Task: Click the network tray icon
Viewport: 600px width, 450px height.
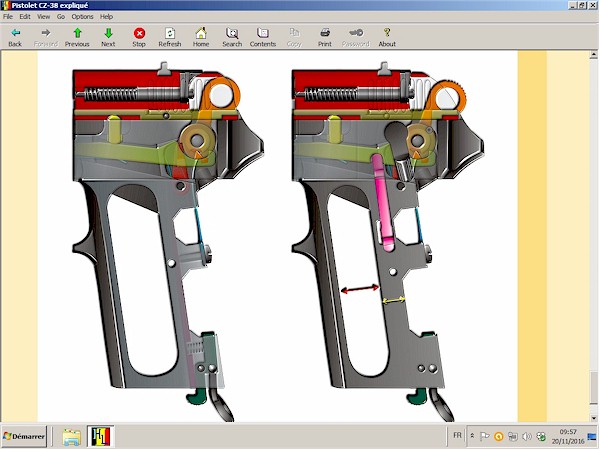Action: coord(513,436)
